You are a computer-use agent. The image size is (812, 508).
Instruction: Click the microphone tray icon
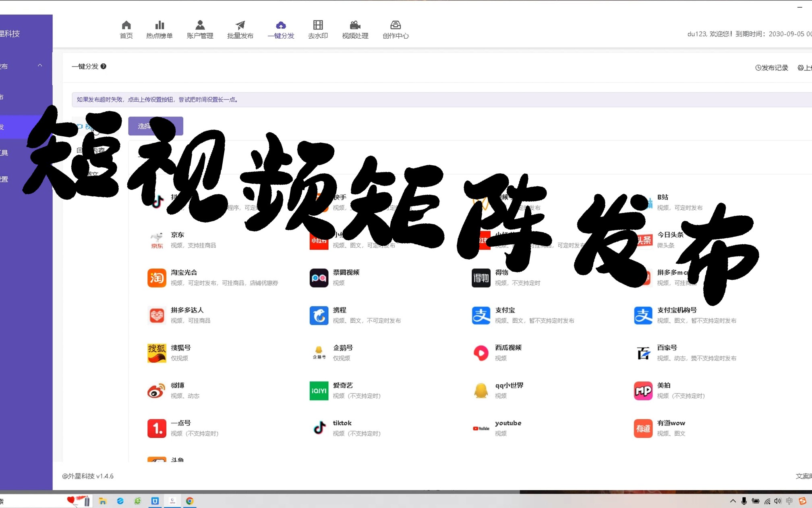[744, 501]
